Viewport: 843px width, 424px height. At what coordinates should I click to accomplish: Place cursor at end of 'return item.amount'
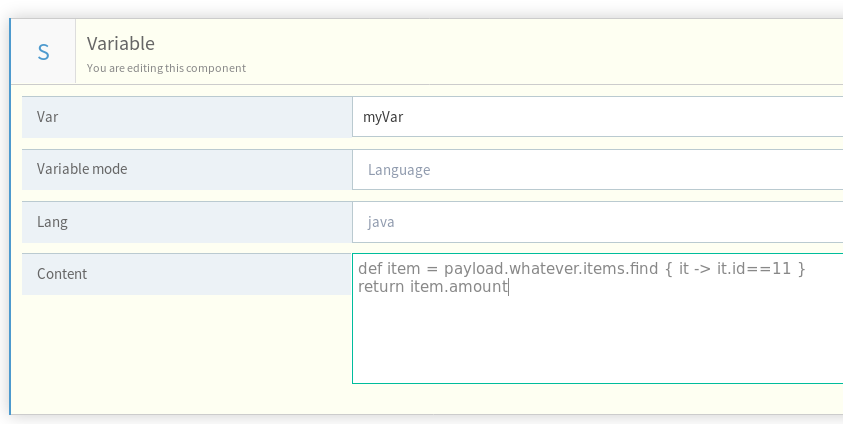coord(508,287)
